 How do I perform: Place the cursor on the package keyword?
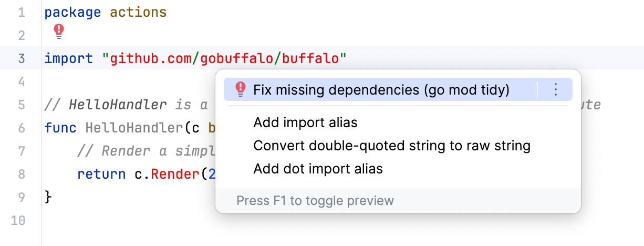click(72, 13)
